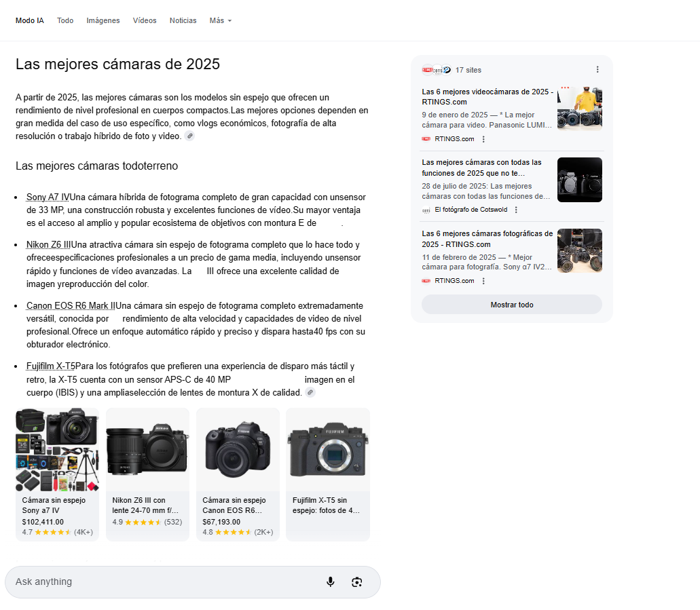Click the Mostrar todo button

click(511, 305)
